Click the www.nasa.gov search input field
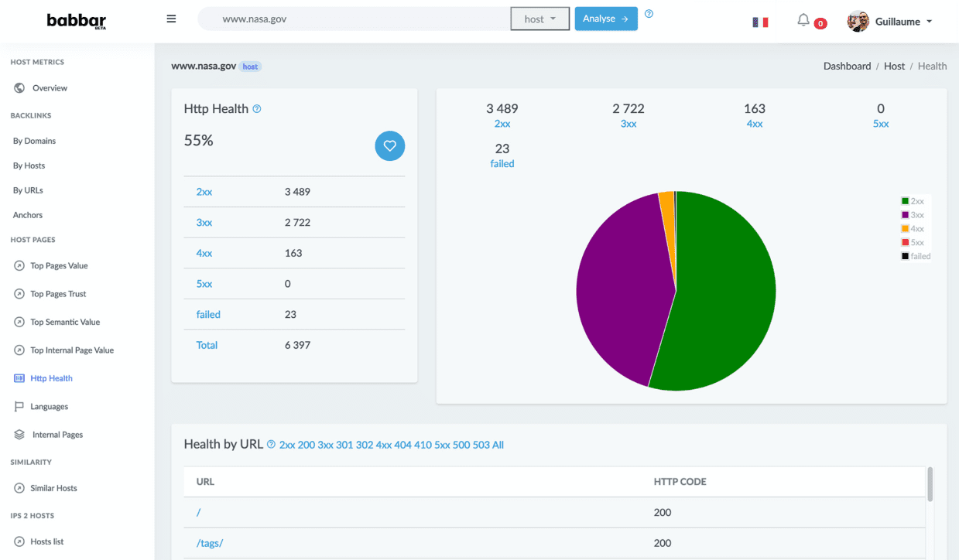This screenshot has width=959, height=560. coord(348,17)
